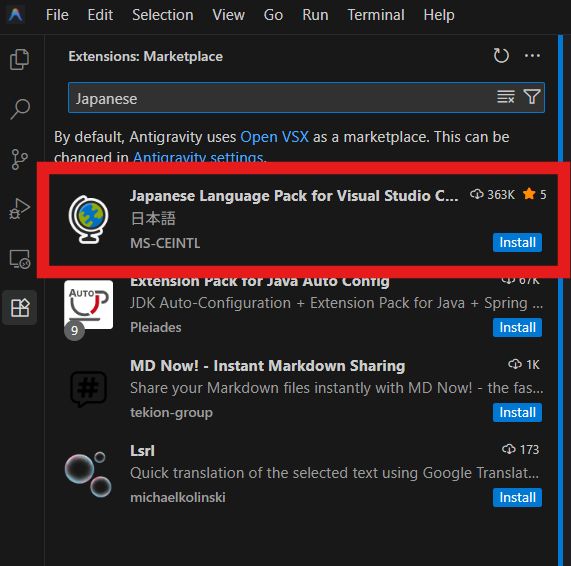Select the Auto Java coffee cup icon
The height and width of the screenshot is (566, 571).
88,304
